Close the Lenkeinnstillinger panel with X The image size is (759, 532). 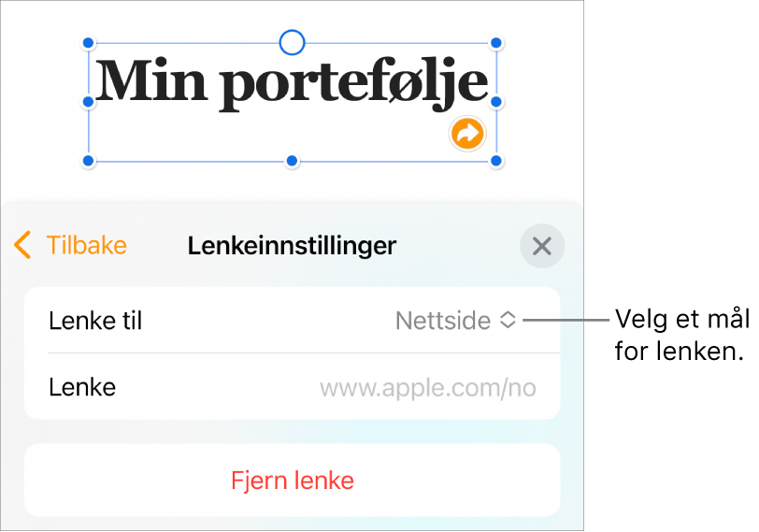pos(541,247)
